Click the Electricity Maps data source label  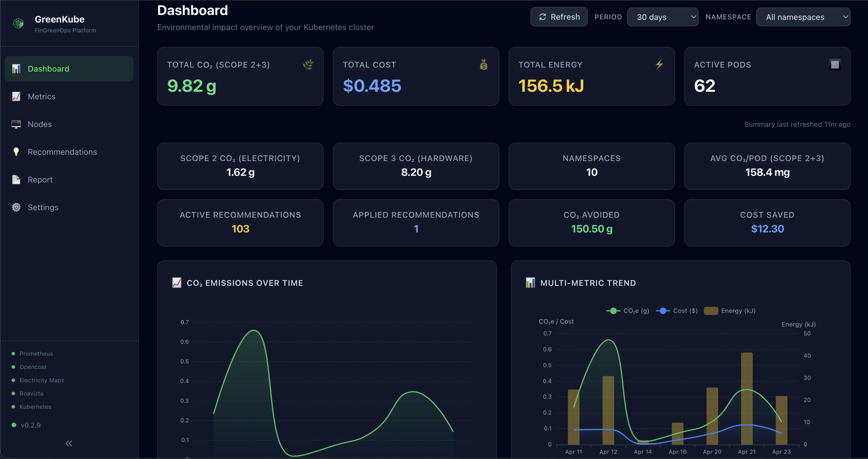[42, 380]
